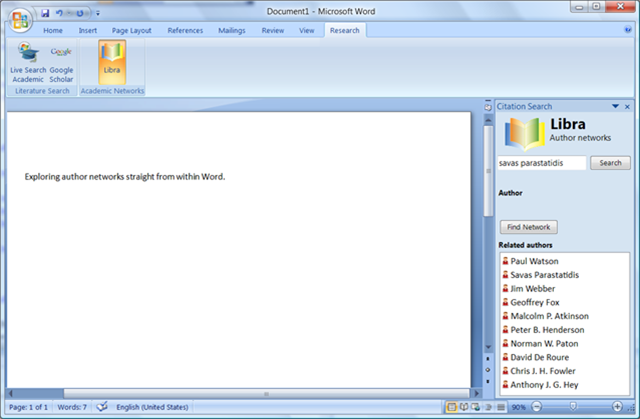Change language English (United States)

pos(152,407)
